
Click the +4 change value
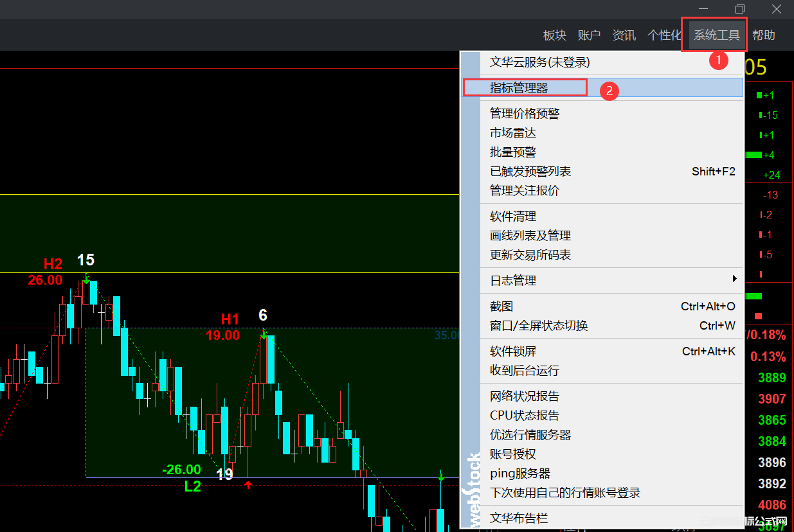[769, 155]
